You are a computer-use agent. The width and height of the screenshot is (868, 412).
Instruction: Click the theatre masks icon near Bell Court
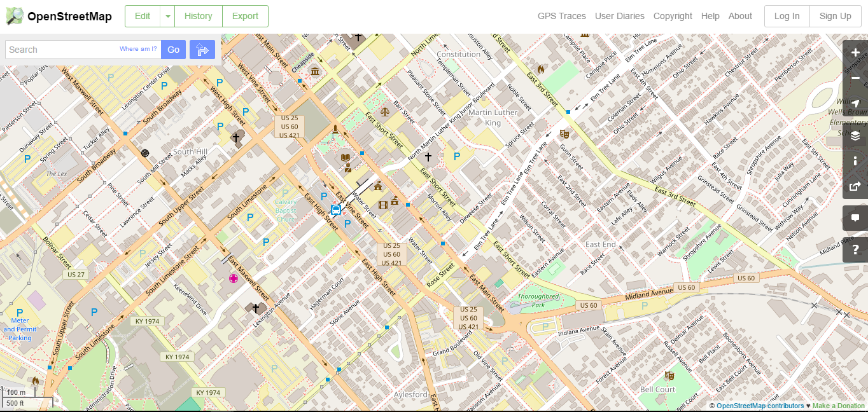pos(669,376)
